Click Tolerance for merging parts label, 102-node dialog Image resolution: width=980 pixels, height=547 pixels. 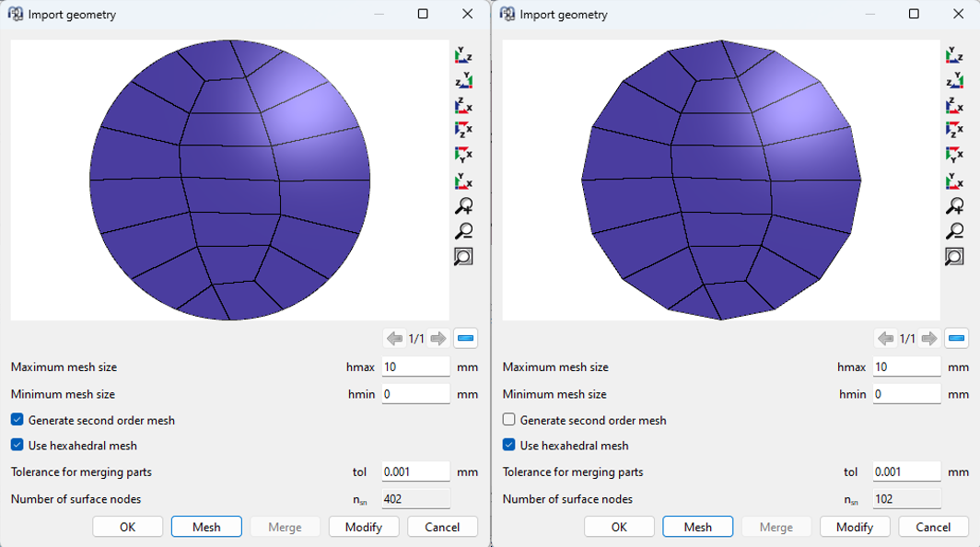point(573,472)
